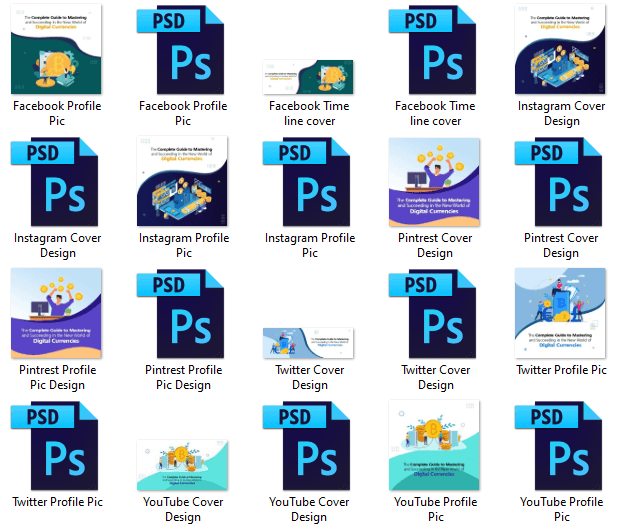Choose the Instagram Profile Pic PSD icon
Image resolution: width=618 pixels, height=531 pixels.
[x=306, y=181]
